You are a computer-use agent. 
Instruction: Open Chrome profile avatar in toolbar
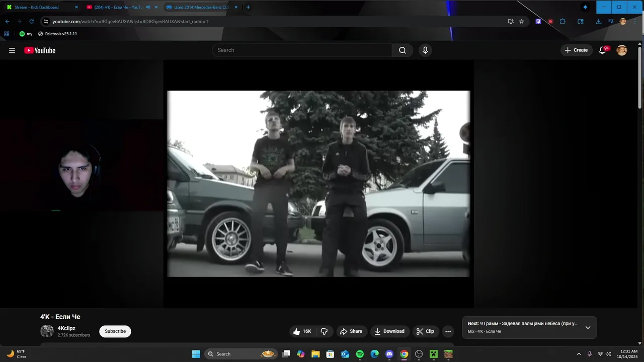pos(623,22)
